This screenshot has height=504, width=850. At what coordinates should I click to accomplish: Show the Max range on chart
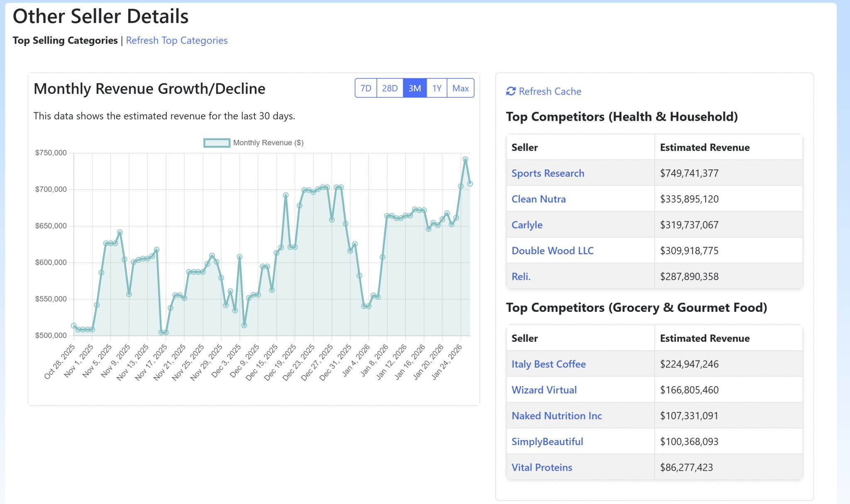460,88
